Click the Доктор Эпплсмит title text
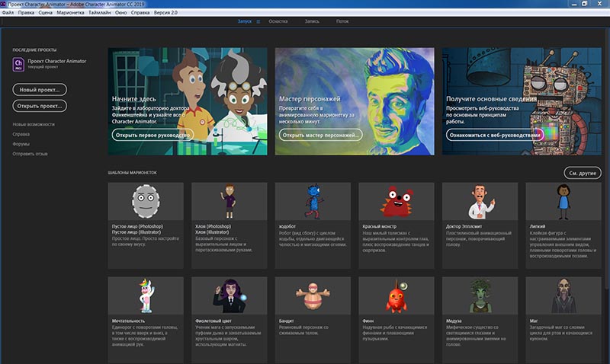The width and height of the screenshot is (610, 364). click(x=464, y=226)
